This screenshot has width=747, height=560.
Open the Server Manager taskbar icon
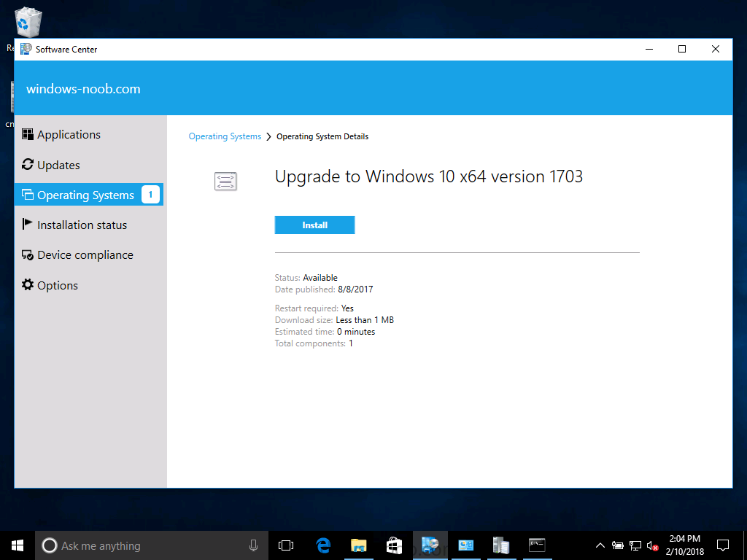501,545
